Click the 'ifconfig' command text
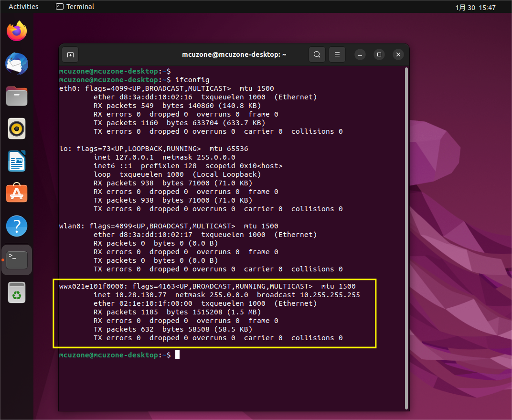Screen dimensions: 512x420 click(x=192, y=80)
